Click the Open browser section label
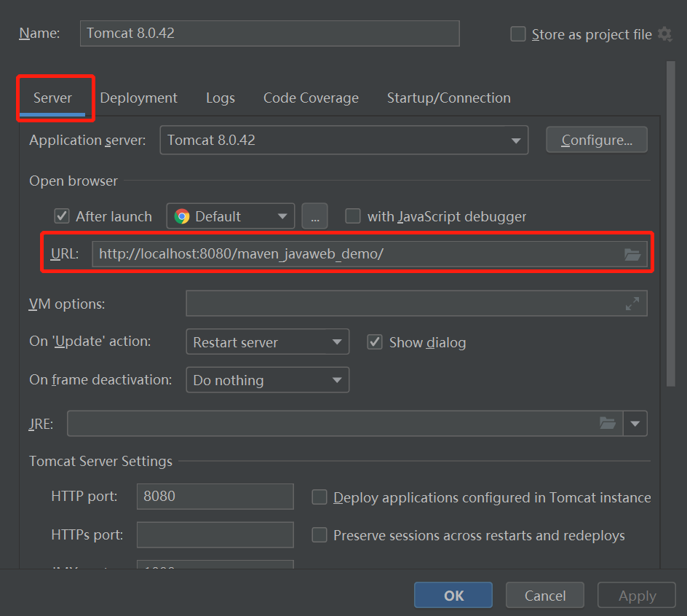Viewport: 687px width, 616px height. 74,181
